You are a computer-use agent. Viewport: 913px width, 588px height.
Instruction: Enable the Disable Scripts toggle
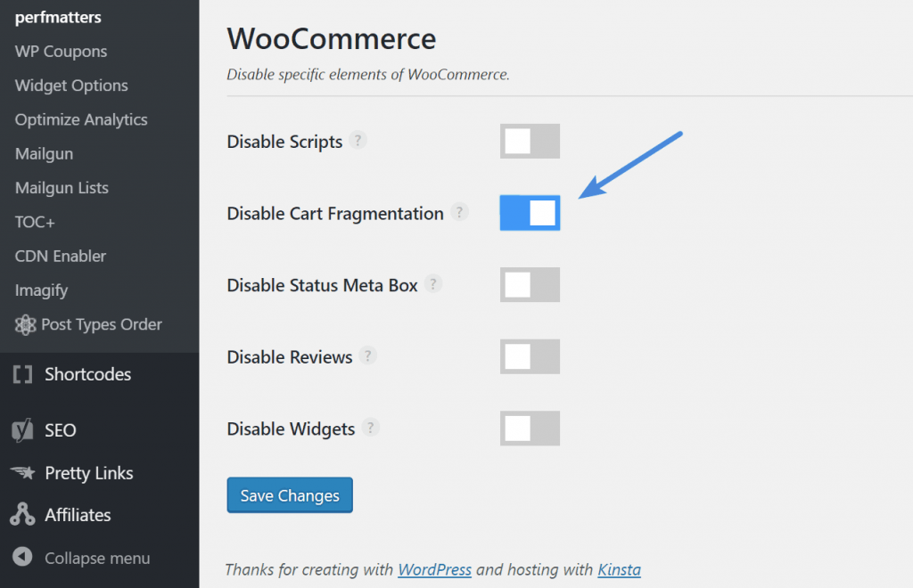tap(530, 141)
